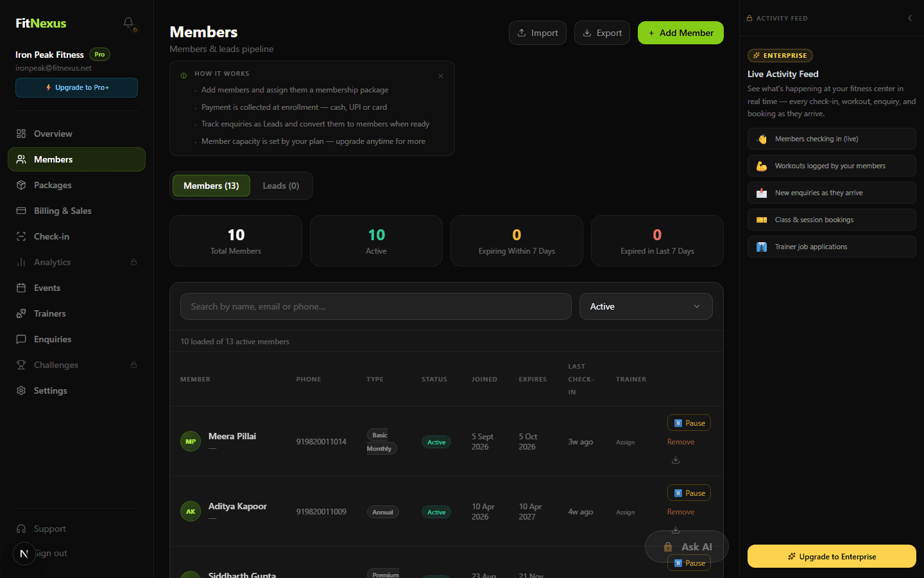Click Upgrade to Enterprise button
The image size is (924, 578).
pyautogui.click(x=832, y=556)
